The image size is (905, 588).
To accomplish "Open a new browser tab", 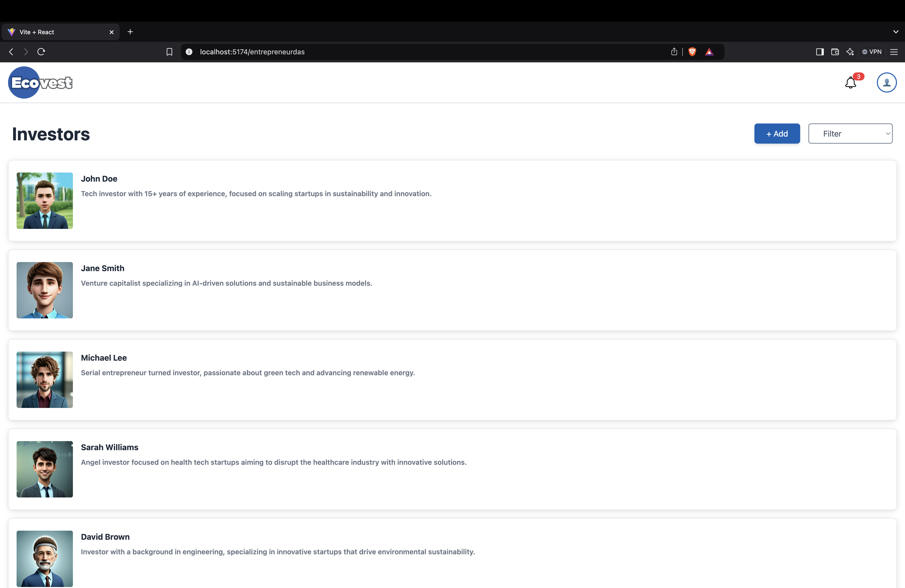I will click(x=130, y=32).
